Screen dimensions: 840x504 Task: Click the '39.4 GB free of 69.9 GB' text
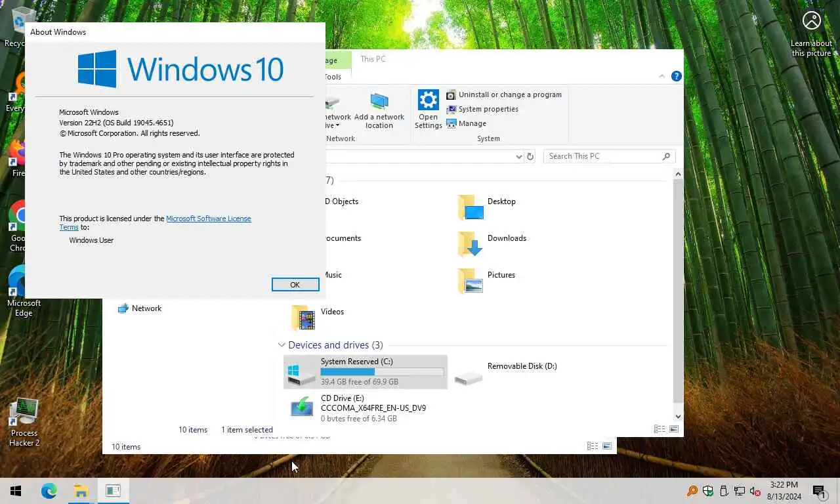click(360, 382)
